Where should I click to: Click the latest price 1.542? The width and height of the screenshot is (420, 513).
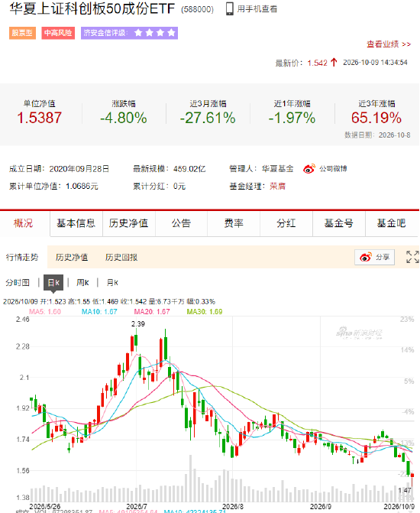click(317, 63)
